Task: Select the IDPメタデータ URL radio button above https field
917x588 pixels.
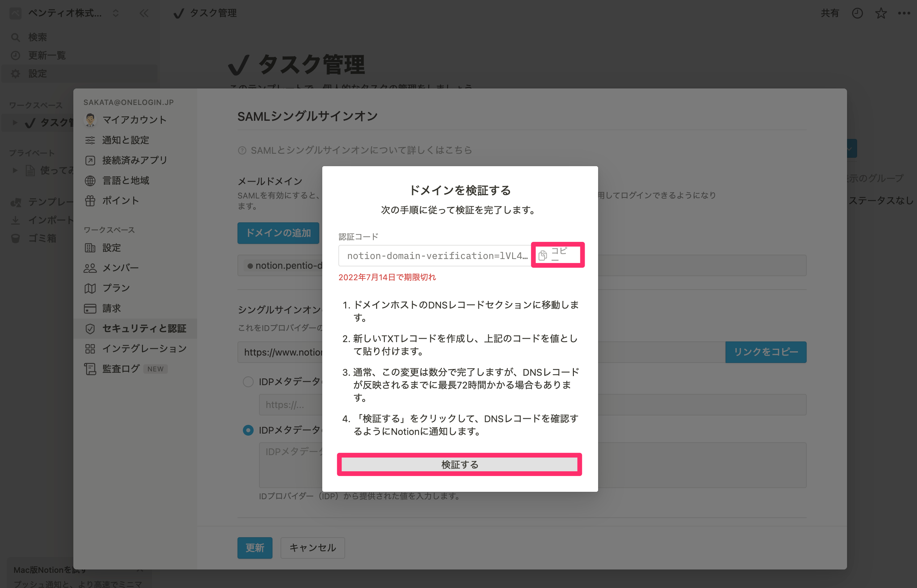Action: tap(248, 382)
